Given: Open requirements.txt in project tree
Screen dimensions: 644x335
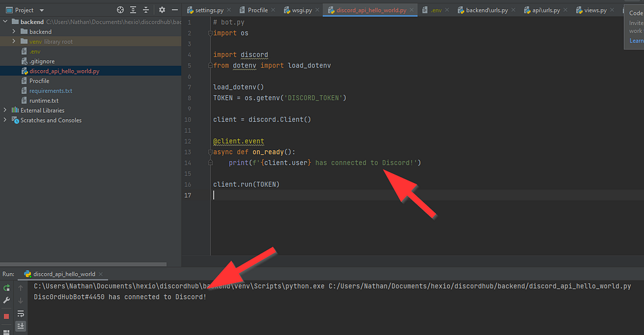Looking at the screenshot, I should coord(50,91).
